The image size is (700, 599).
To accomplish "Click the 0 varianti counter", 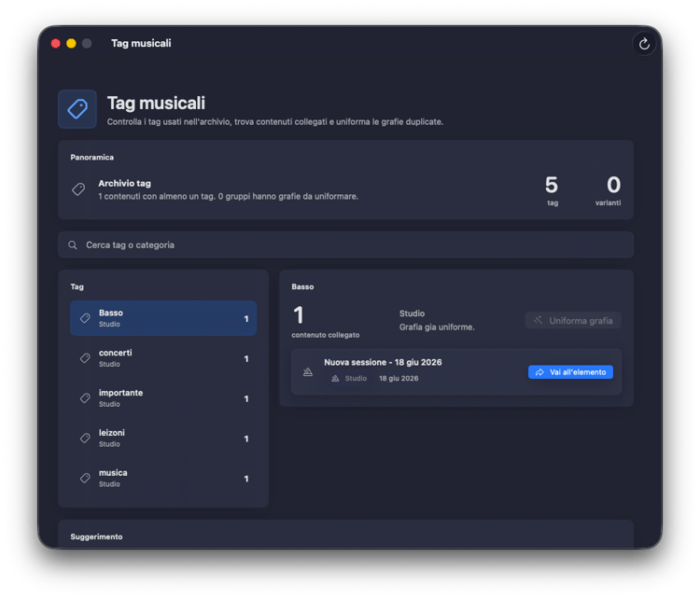I will pos(608,191).
